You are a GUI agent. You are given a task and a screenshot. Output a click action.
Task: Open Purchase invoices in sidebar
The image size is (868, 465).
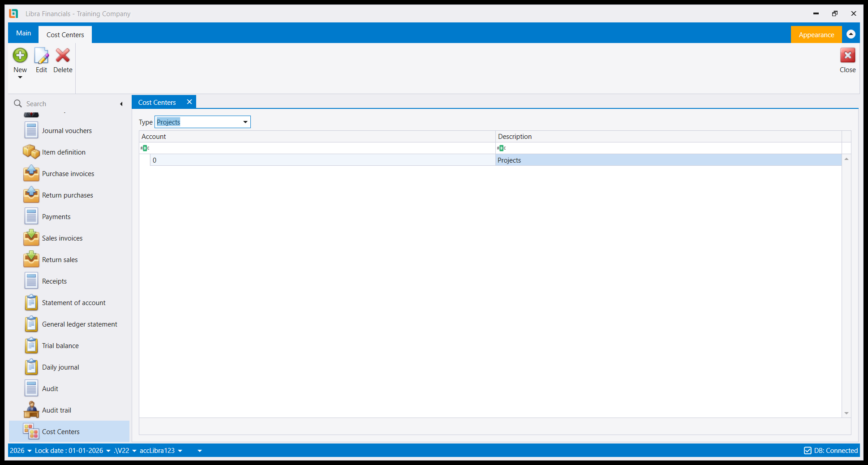[x=68, y=174]
